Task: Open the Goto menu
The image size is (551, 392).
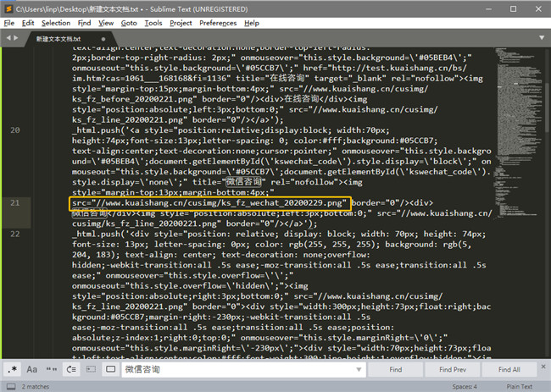Action: [x=129, y=23]
